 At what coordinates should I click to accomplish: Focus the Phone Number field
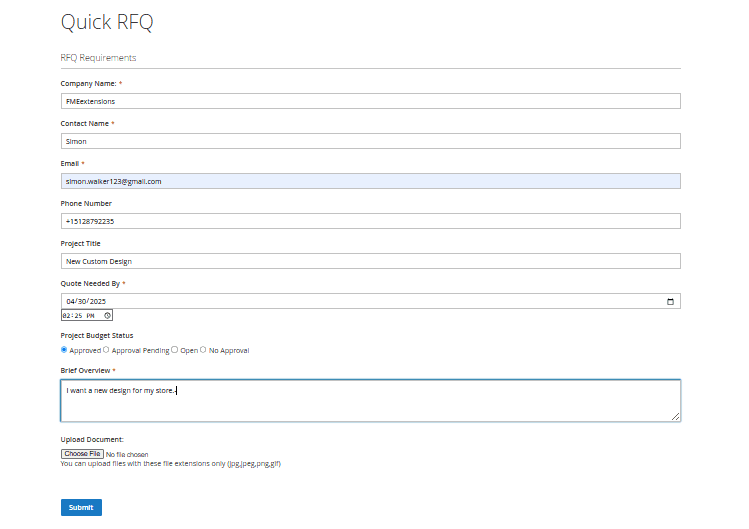tap(371, 221)
